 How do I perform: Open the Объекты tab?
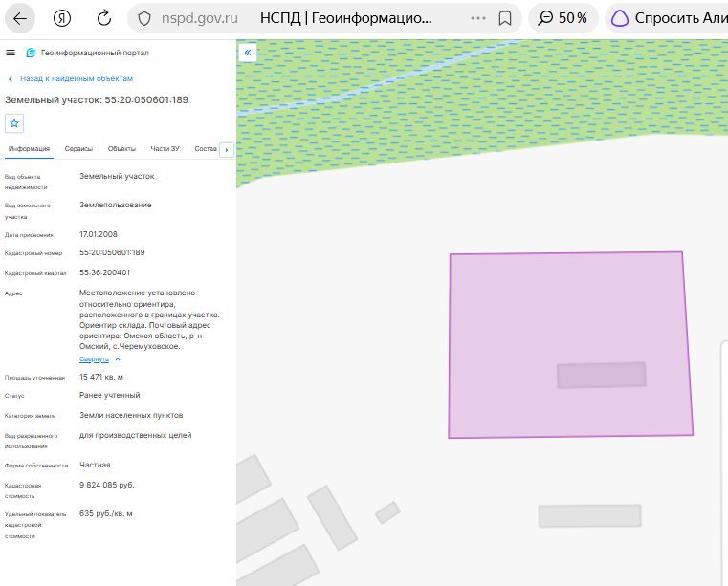[x=121, y=149]
